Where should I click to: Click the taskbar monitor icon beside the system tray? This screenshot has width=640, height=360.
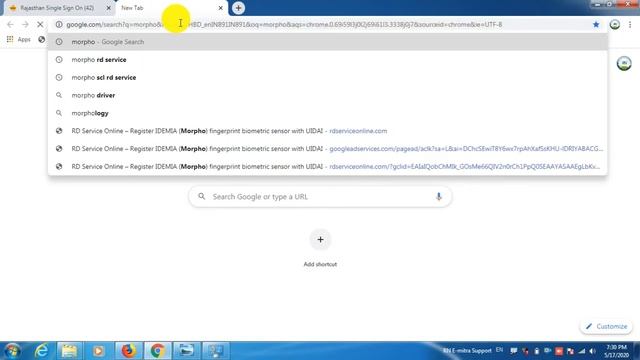pyautogui.click(x=216, y=351)
